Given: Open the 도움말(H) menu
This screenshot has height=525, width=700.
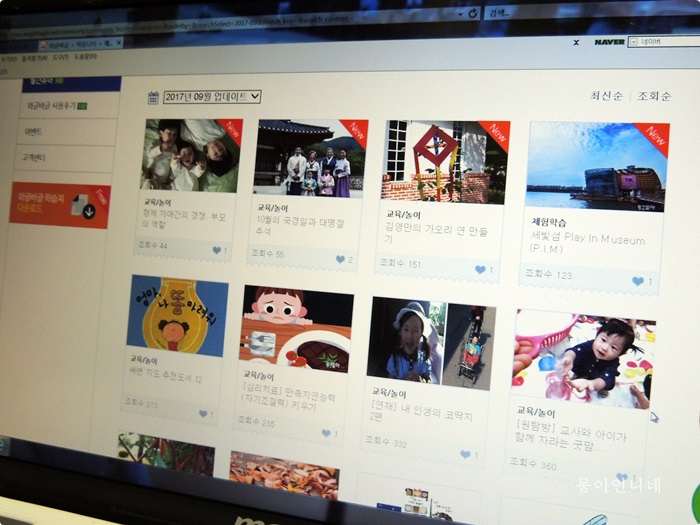Looking at the screenshot, I should (85, 56).
